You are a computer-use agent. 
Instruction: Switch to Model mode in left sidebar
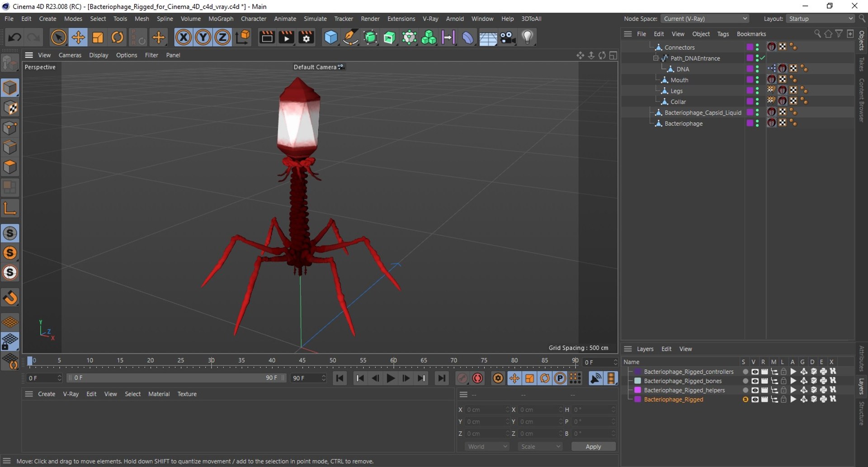(x=10, y=88)
